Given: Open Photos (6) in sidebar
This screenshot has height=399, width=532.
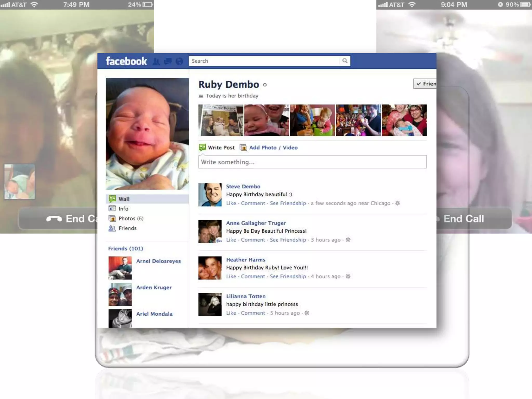Looking at the screenshot, I should (131, 218).
